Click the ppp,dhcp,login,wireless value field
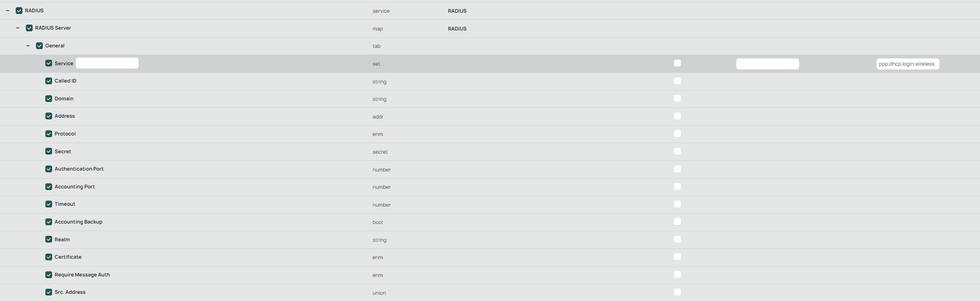 tap(908, 64)
